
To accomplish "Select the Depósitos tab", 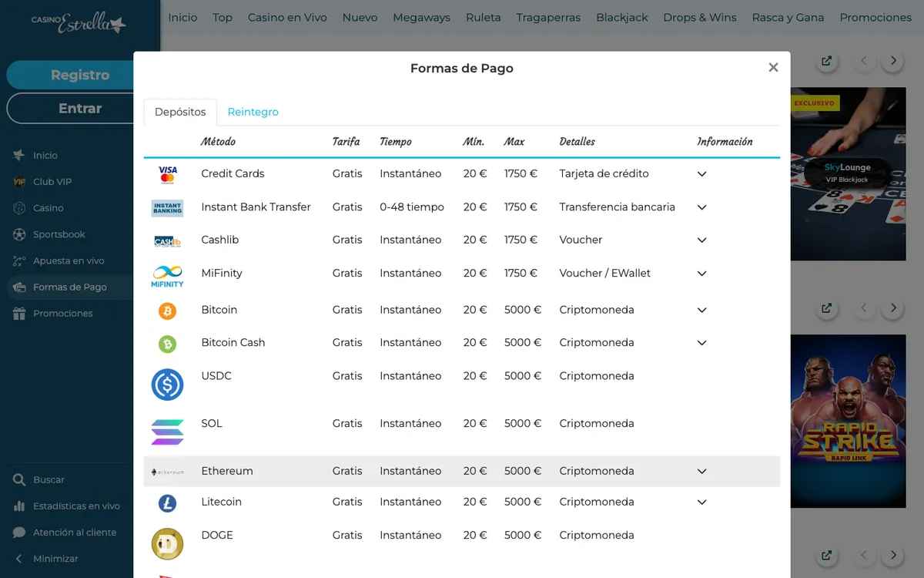I will coord(180,113).
